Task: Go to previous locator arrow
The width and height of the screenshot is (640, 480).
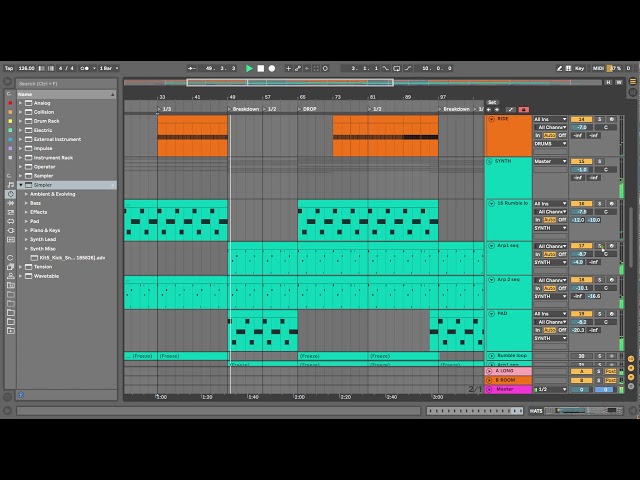Action: coord(489,110)
